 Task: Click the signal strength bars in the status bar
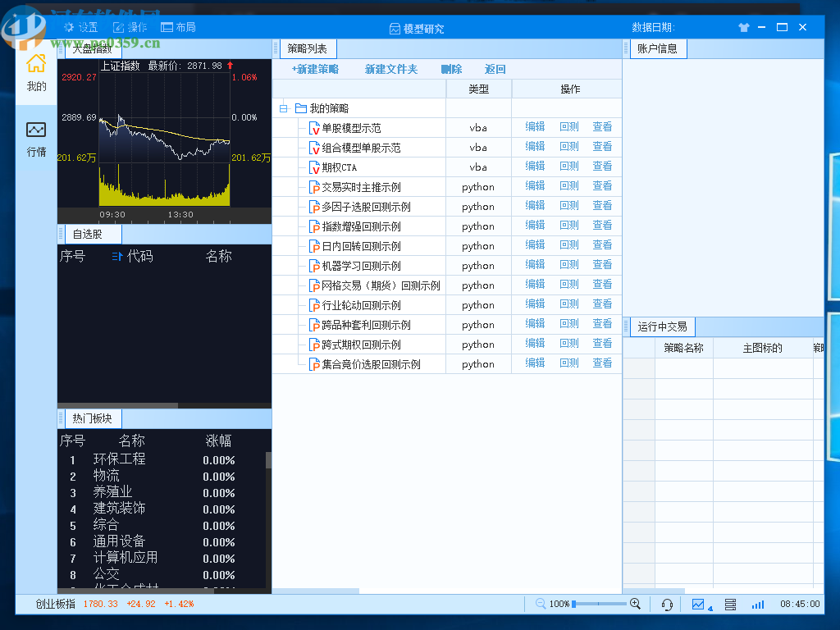click(x=758, y=604)
